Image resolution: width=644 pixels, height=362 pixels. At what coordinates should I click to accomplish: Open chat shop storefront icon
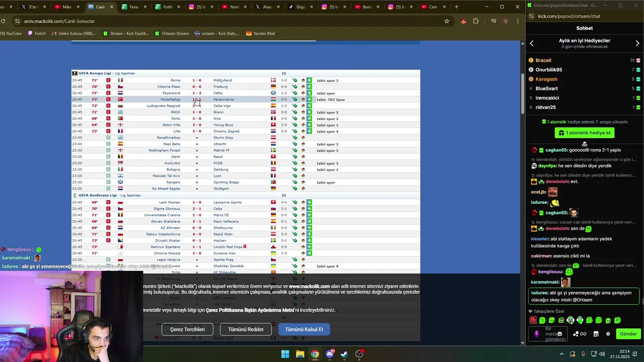[596, 334]
